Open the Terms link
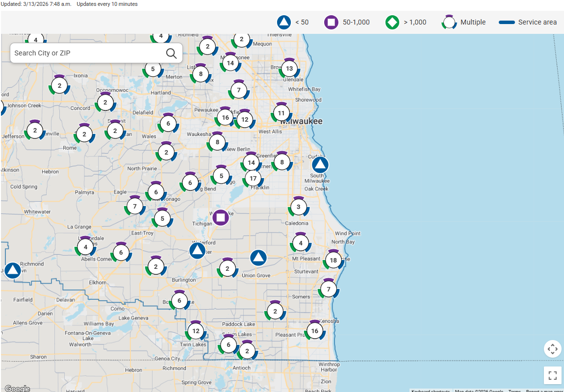Image resolution: width=564 pixels, height=392 pixels. pyautogui.click(x=514, y=391)
